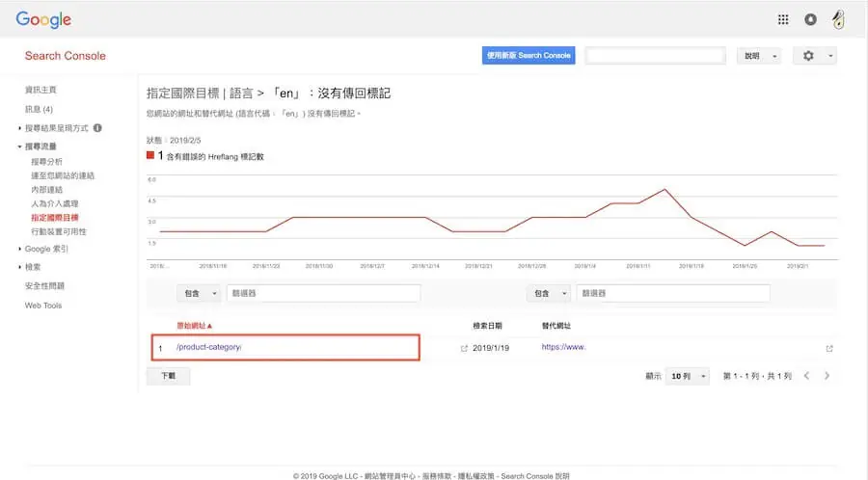868x480 pixels.
Task: Open the settings gear icon
Action: click(808, 56)
